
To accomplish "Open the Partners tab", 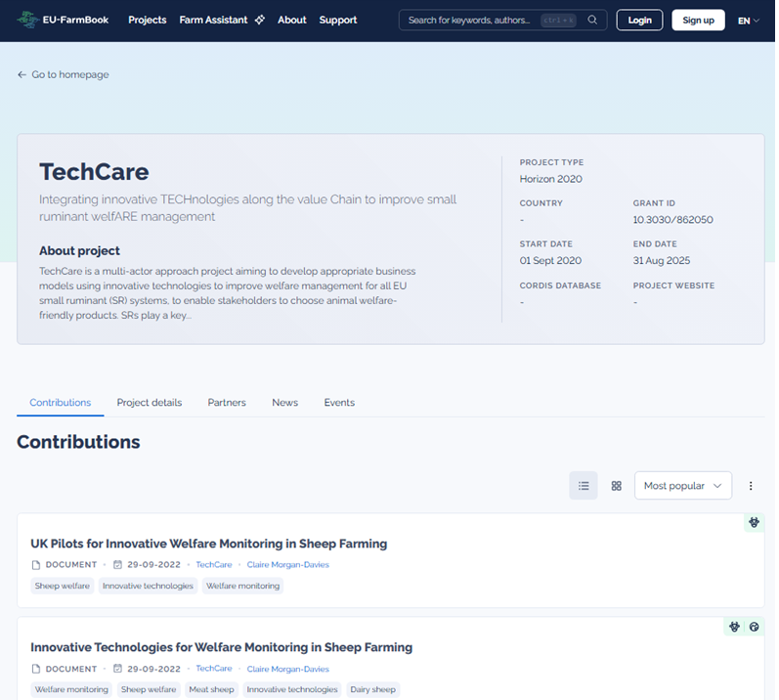I will click(227, 403).
